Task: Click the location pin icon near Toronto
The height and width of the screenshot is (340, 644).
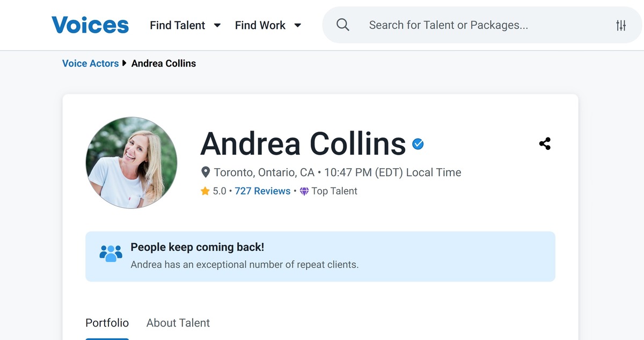Action: (x=206, y=172)
